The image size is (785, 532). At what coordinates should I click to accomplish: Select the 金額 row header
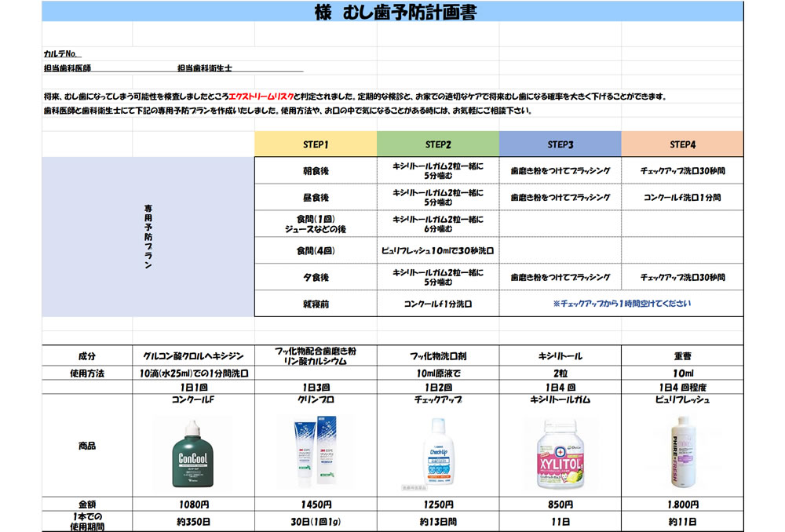[87, 505]
